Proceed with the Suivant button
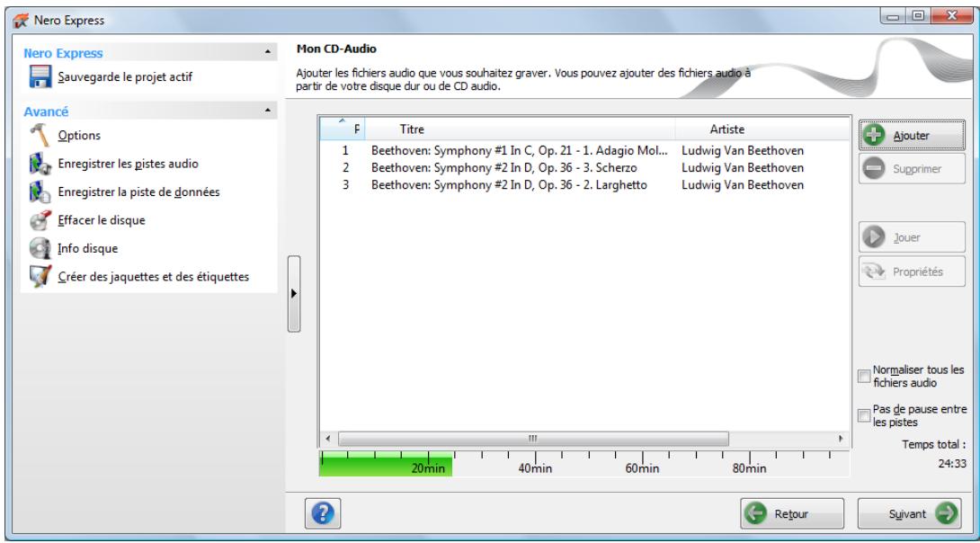Screen dimensions: 980x543 [x=909, y=513]
